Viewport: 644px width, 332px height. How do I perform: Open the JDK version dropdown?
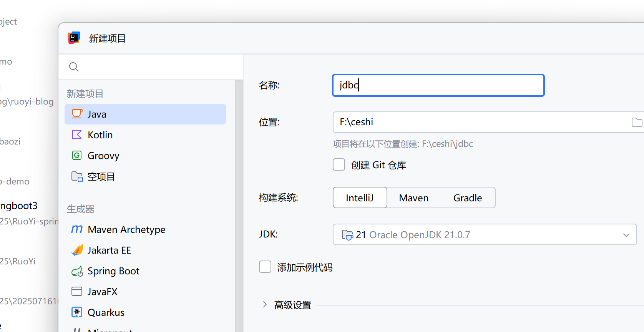[485, 234]
